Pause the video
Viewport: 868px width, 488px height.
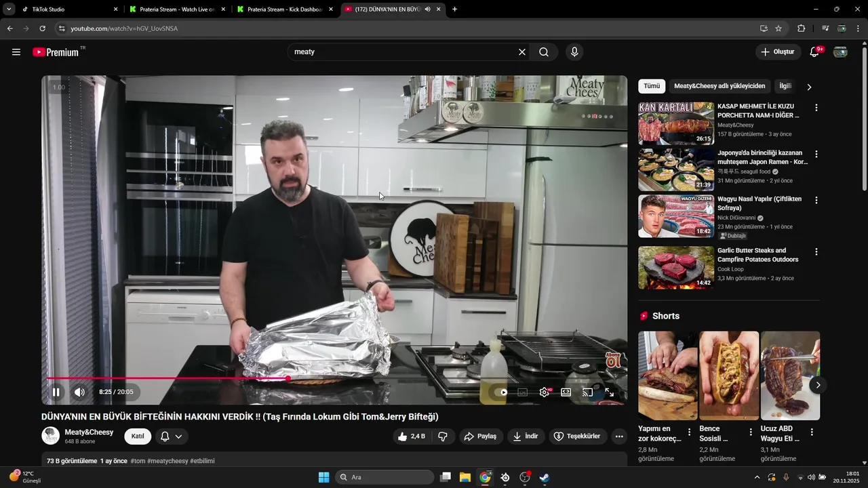(x=56, y=392)
